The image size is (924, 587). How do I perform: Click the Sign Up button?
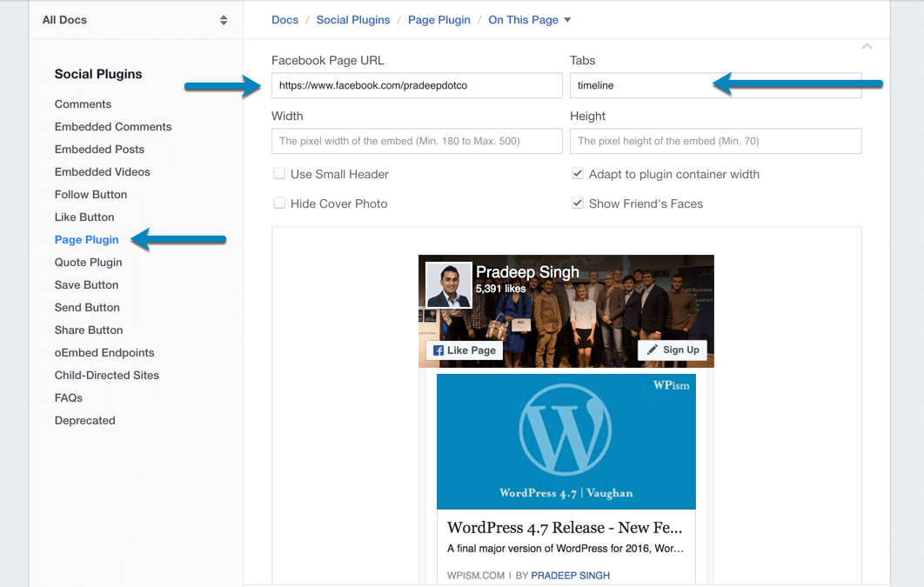point(673,350)
